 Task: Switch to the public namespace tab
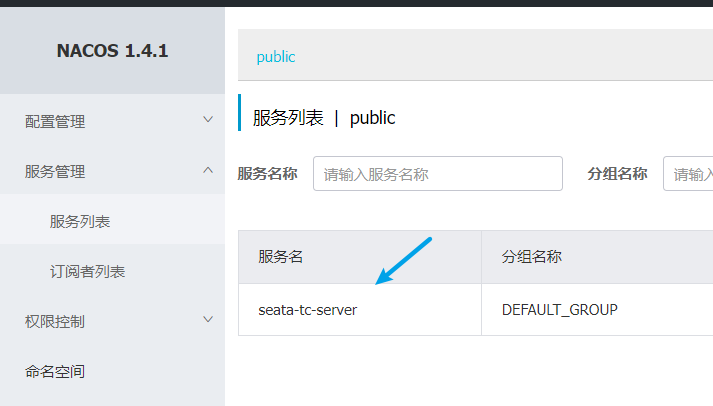(x=276, y=57)
